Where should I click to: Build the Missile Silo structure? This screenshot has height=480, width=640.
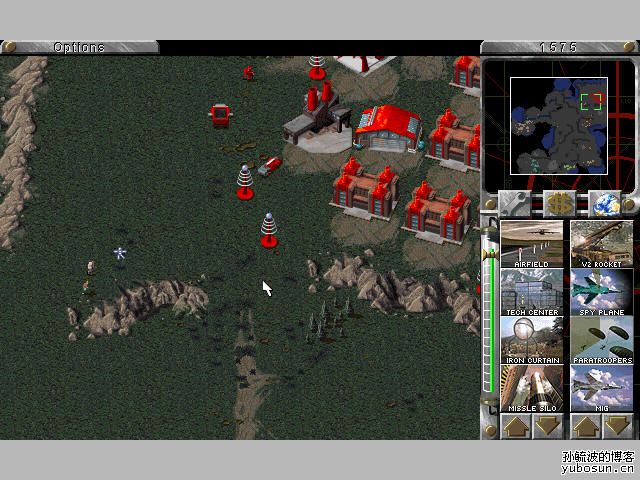(532, 389)
